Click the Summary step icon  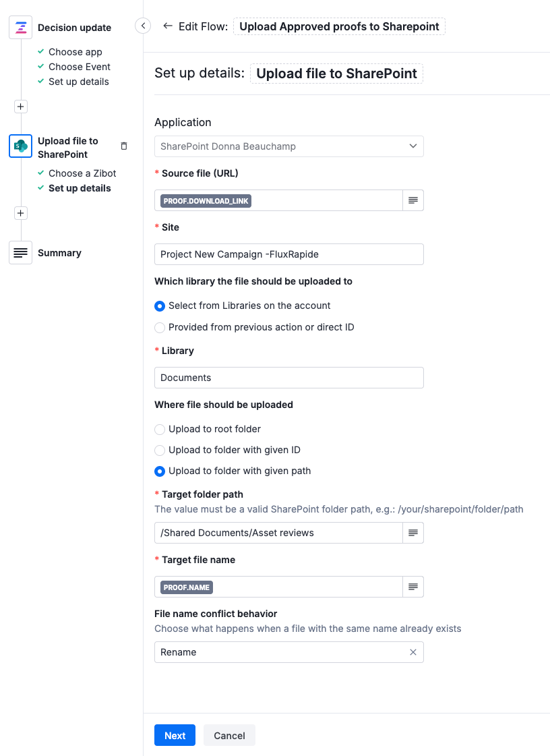[20, 252]
